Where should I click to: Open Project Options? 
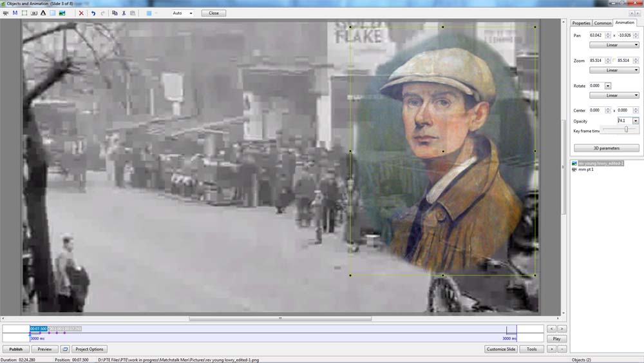(90, 349)
